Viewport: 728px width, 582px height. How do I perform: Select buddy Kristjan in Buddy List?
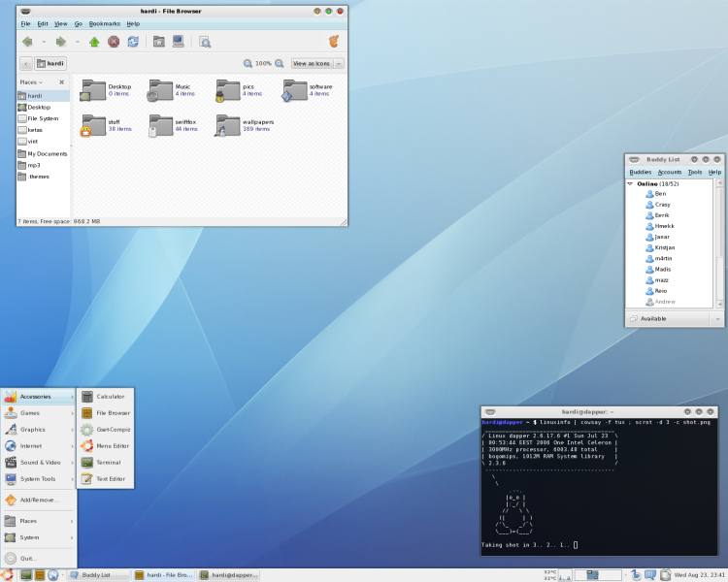pos(670,247)
